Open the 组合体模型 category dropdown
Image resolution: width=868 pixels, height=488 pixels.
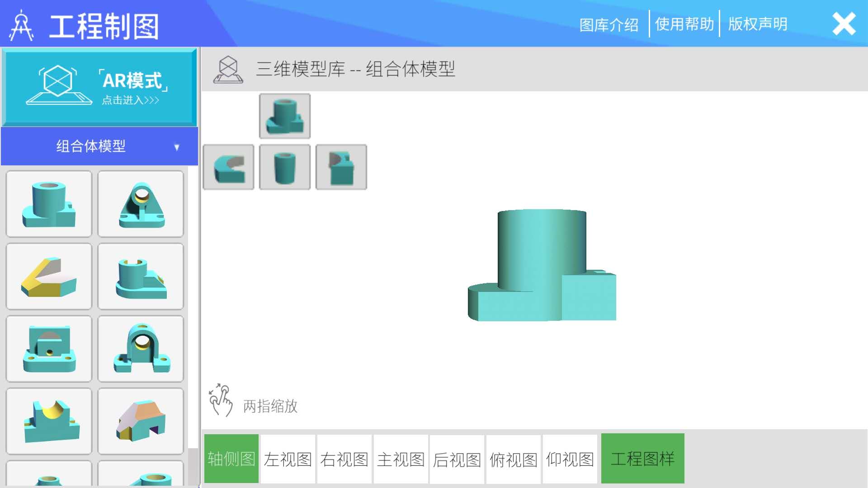point(90,146)
